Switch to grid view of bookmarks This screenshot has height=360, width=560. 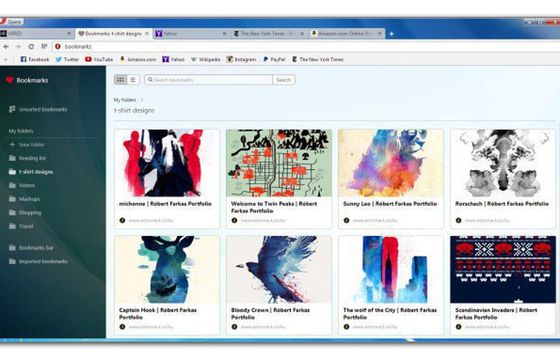[x=120, y=80]
